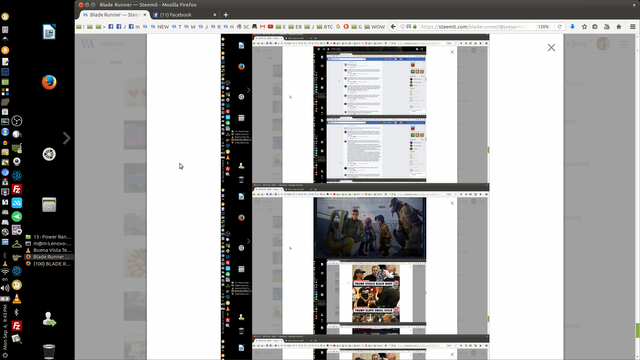Click the Blade Runner taskbar entry

point(49,257)
